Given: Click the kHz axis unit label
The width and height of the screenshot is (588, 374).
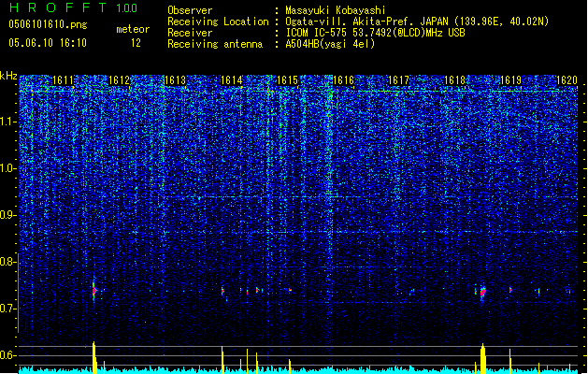Looking at the screenshot, I should pos(8,76).
